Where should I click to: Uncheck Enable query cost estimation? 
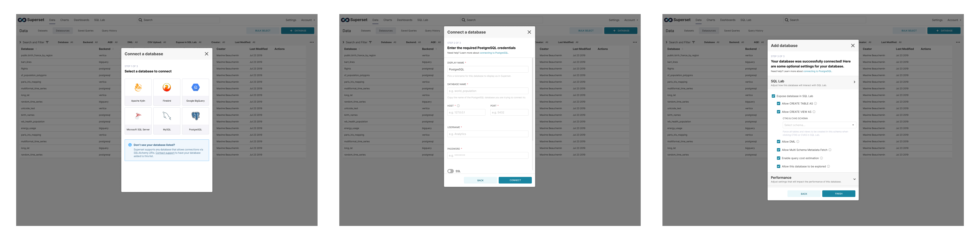pyautogui.click(x=778, y=158)
